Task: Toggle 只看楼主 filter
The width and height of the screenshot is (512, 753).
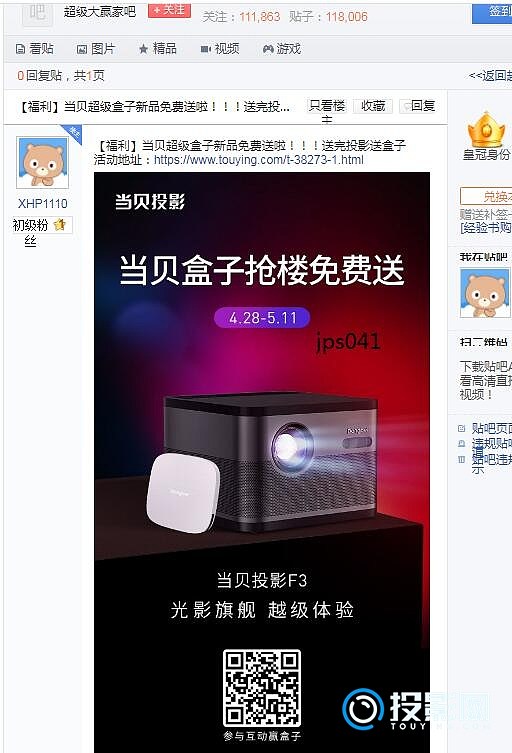Action: pos(327,110)
